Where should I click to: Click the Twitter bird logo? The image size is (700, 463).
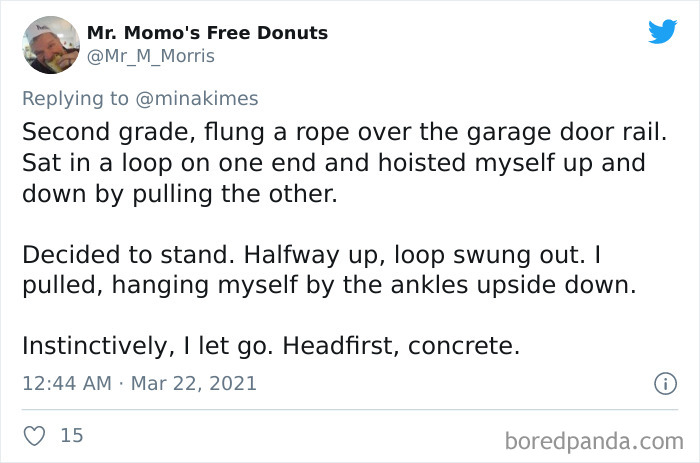662,32
